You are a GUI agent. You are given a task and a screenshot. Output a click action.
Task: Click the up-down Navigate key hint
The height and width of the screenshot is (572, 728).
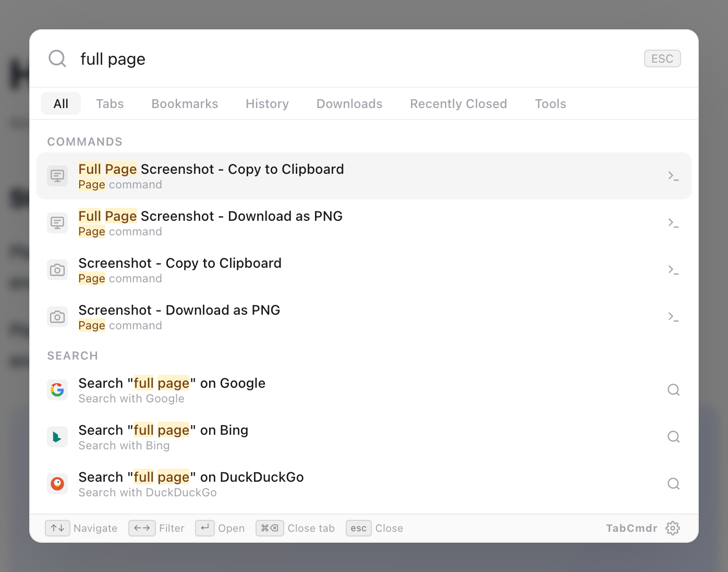point(57,528)
